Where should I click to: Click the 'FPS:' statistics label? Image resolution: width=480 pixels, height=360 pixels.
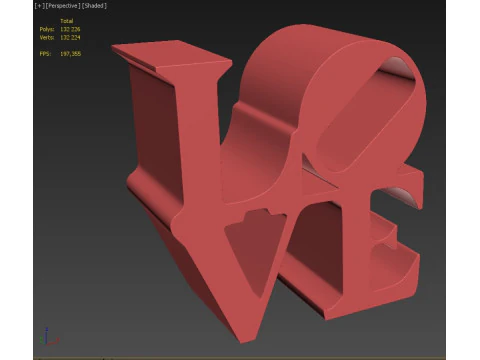[x=45, y=54]
